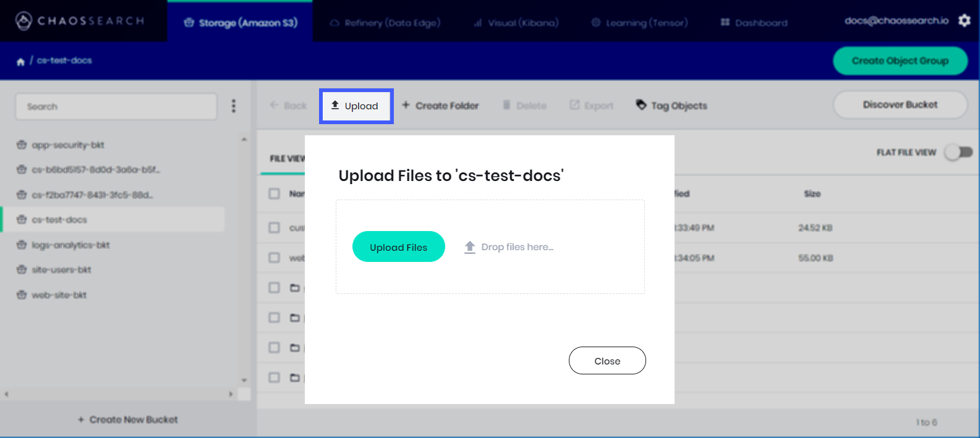Image resolution: width=980 pixels, height=438 pixels.
Task: Click the Upload toolbar button
Action: [x=356, y=106]
